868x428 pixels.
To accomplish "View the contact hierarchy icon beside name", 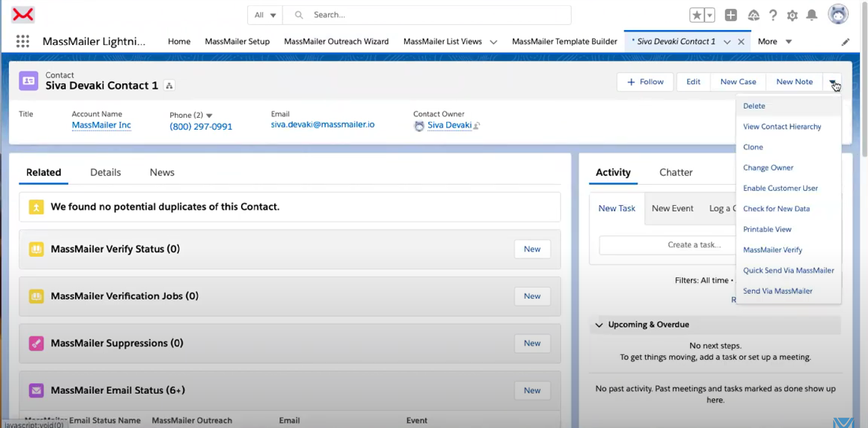I will pyautogui.click(x=169, y=85).
